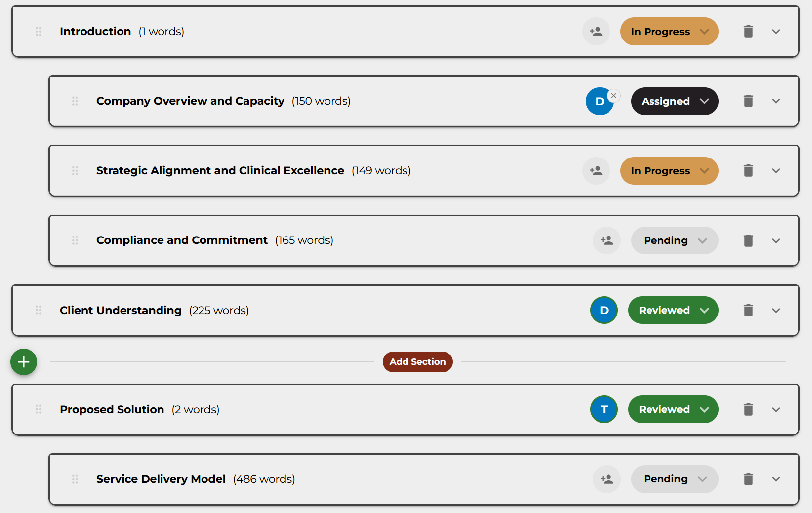Click the Add Section button
Viewport: 812px width, 513px height.
click(x=417, y=361)
